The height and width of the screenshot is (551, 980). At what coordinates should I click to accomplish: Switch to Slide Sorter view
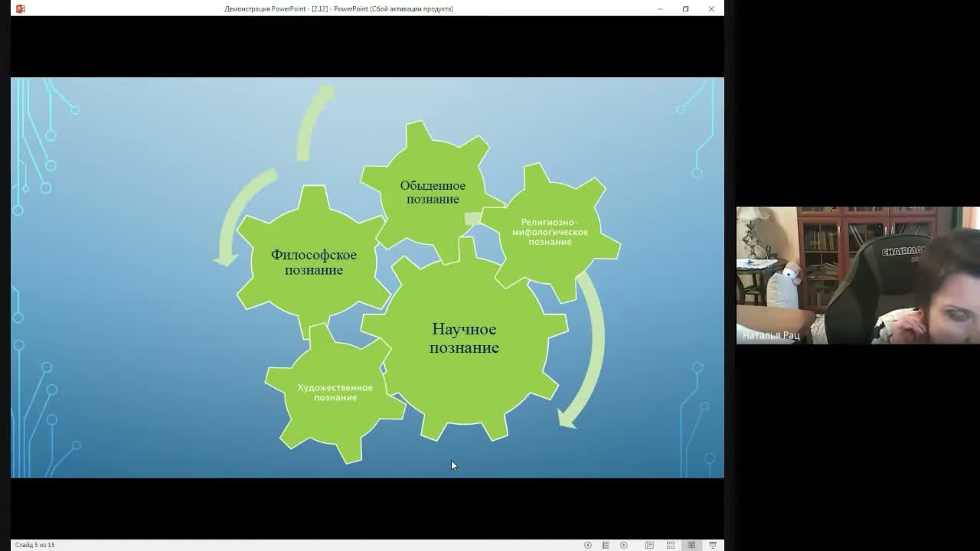[x=671, y=545]
